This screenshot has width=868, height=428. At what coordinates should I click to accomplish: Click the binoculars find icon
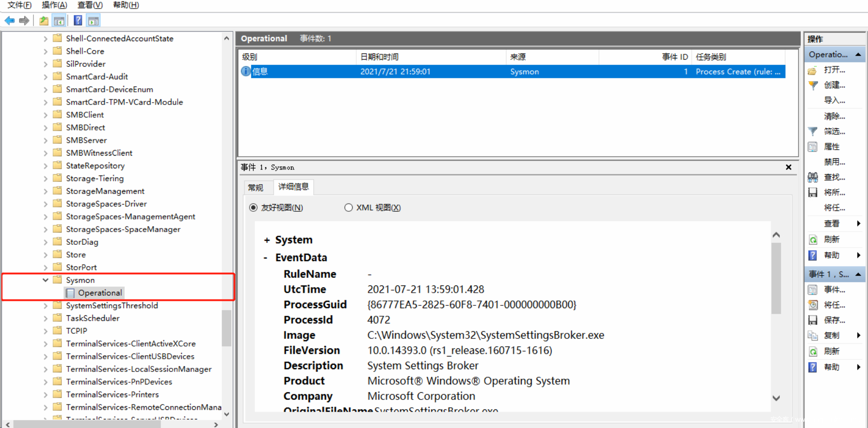point(813,177)
